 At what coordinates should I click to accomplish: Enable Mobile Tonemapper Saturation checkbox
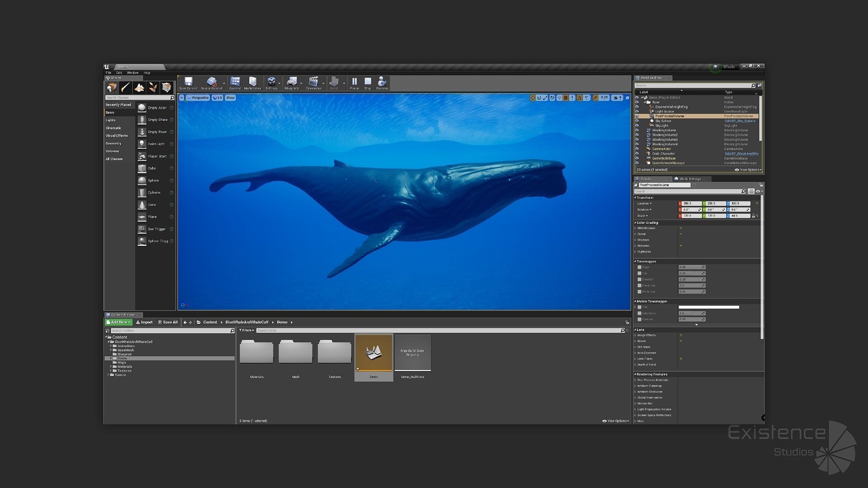coord(639,313)
